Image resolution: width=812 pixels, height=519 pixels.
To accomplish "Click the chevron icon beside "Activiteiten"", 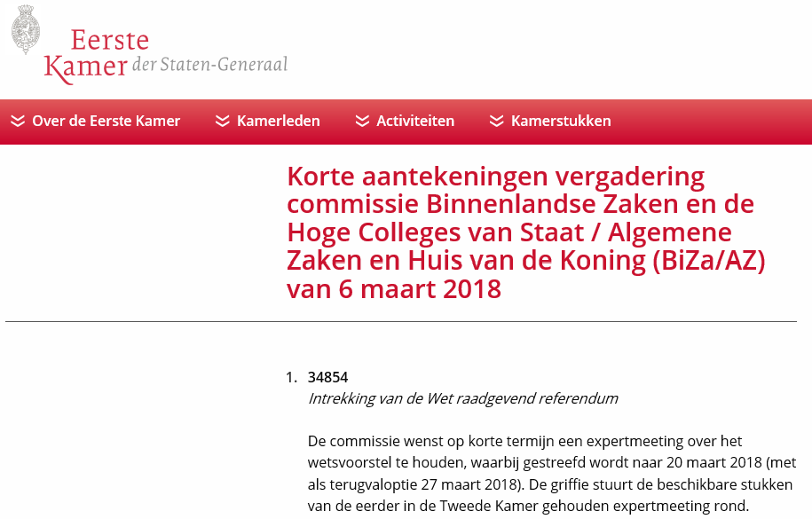I will (x=361, y=121).
